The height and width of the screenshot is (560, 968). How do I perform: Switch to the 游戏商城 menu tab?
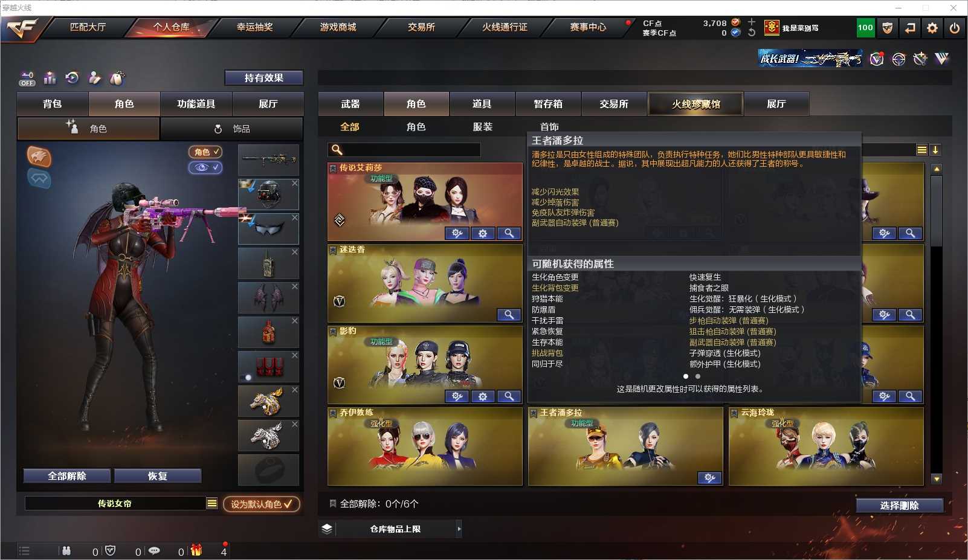coord(338,27)
